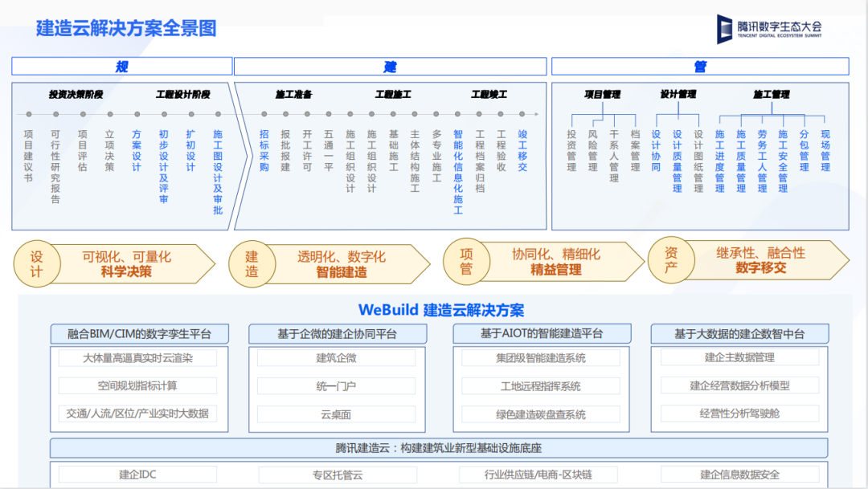868x489 pixels.
Task: Click the round 设计 badge
Action: tap(36, 264)
